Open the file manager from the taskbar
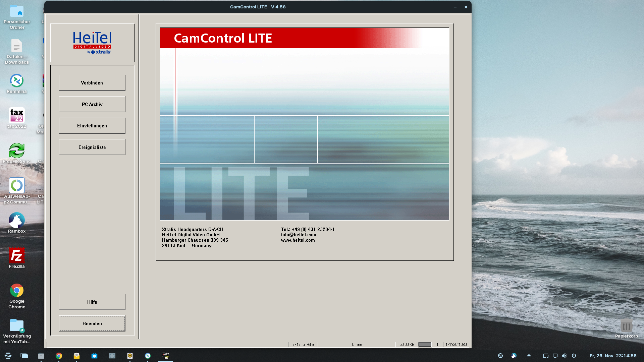Viewport: 644px width, 362px height. 41,356
